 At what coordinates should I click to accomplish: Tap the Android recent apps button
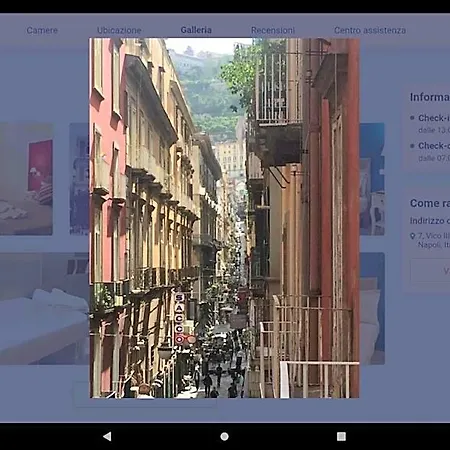[341, 436]
